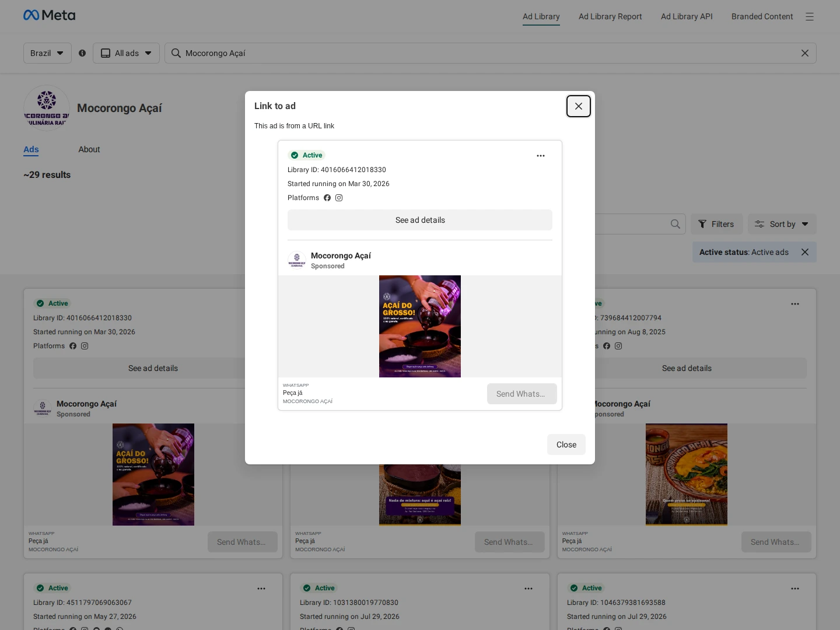Expand the Sort by dropdown
This screenshot has width=840, height=630.
(782, 224)
